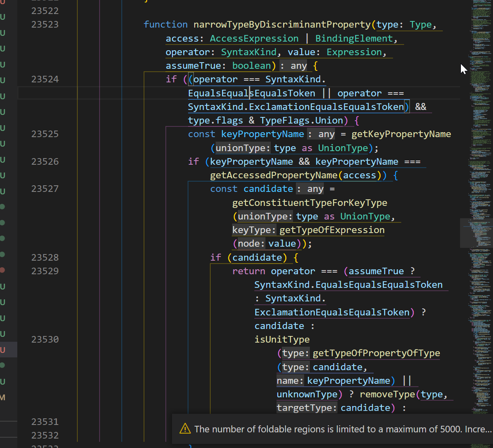Screen dimensions: 493x448
Task: Click the underlined getKeyPropertyName identifier
Action: point(401,134)
